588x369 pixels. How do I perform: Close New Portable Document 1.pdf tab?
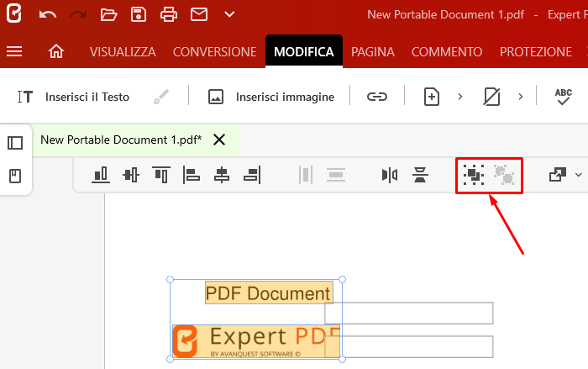coord(219,140)
